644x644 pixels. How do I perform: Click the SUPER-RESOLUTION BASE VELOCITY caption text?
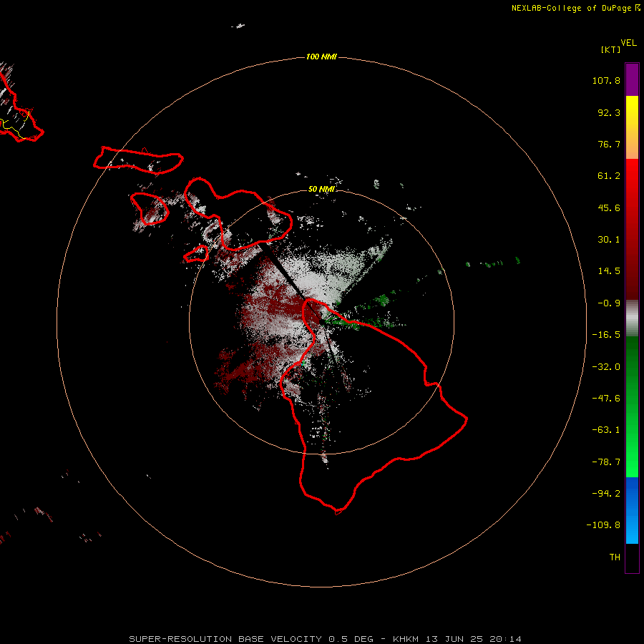tap(225, 639)
